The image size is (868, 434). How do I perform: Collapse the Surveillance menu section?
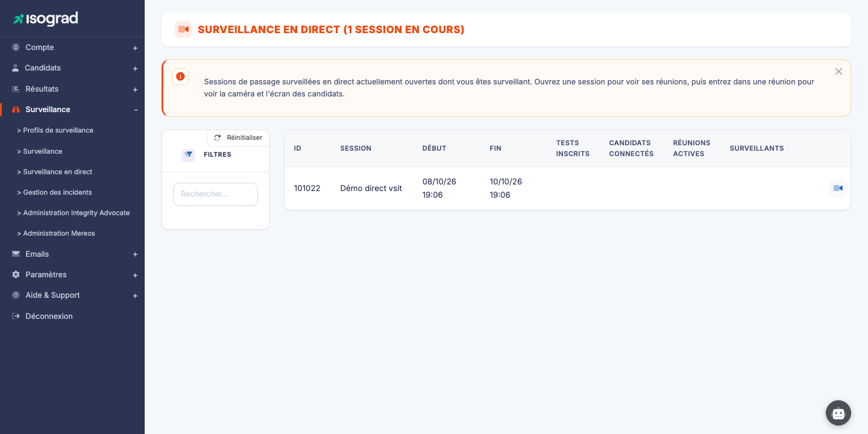[136, 110]
